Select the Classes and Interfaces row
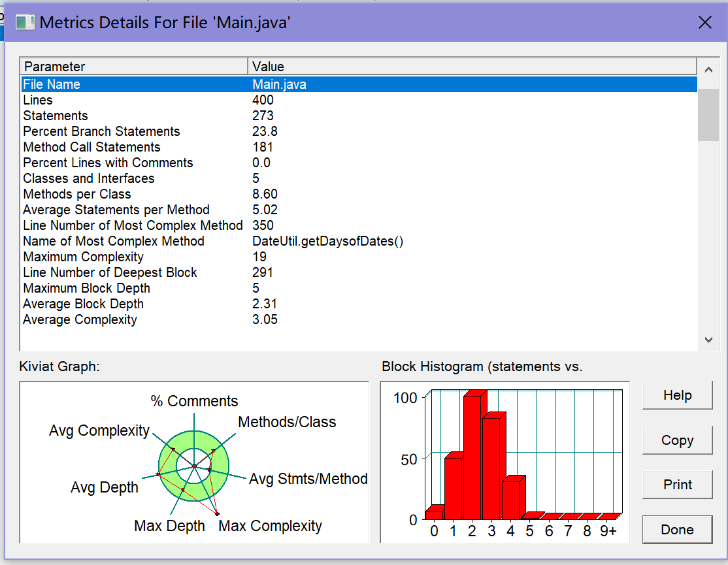 click(359, 178)
